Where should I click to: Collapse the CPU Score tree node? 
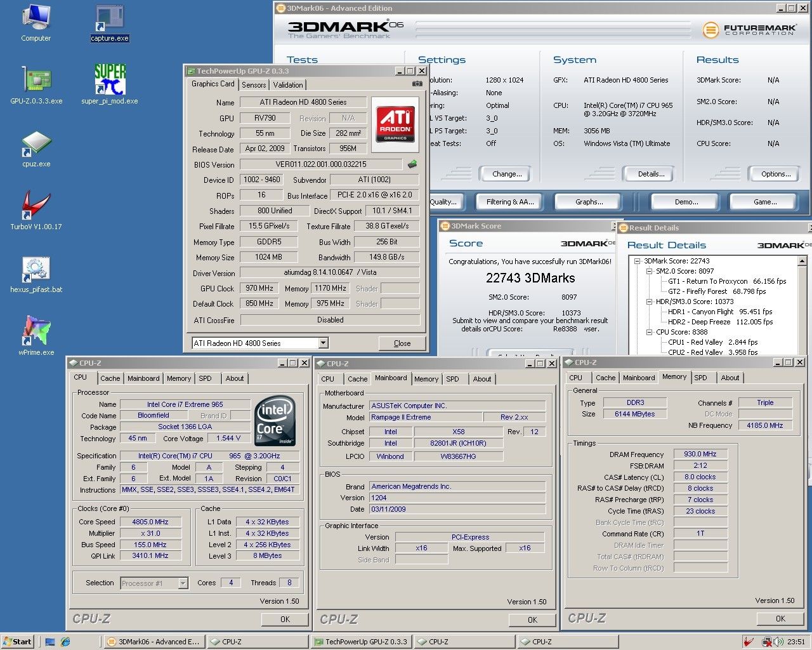tap(649, 332)
